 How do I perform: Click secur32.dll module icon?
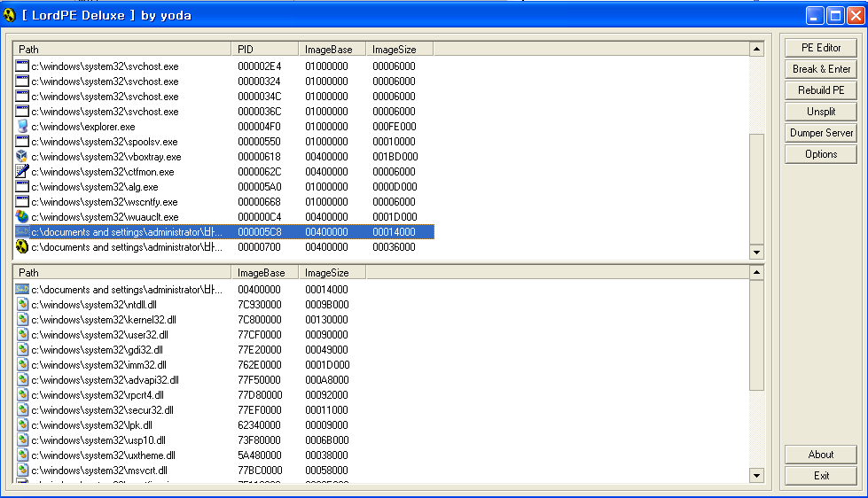click(22, 410)
